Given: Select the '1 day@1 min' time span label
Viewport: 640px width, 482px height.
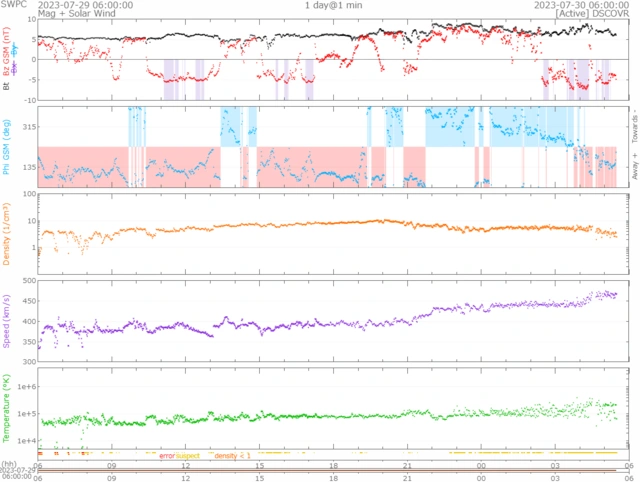Looking at the screenshot, I should tap(333, 5).
